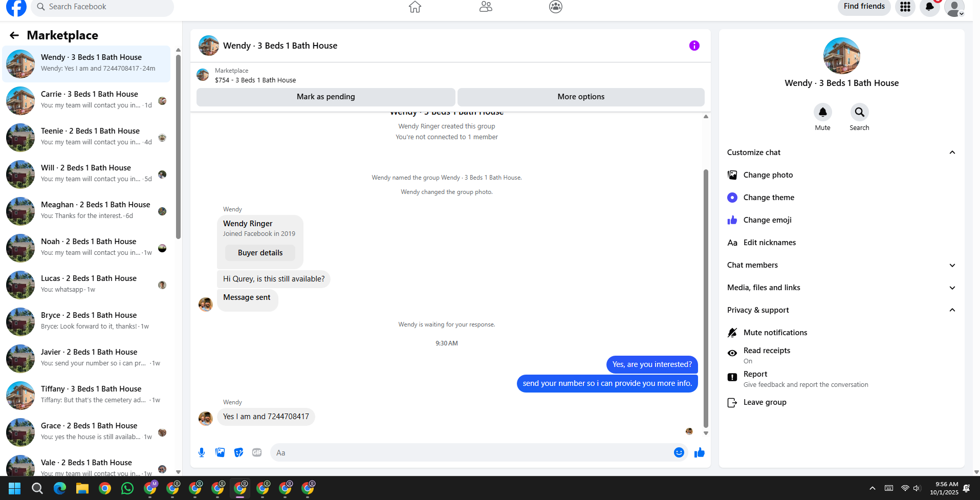Choose a GIF from composer
Image resolution: width=980 pixels, height=500 pixels.
[257, 452]
